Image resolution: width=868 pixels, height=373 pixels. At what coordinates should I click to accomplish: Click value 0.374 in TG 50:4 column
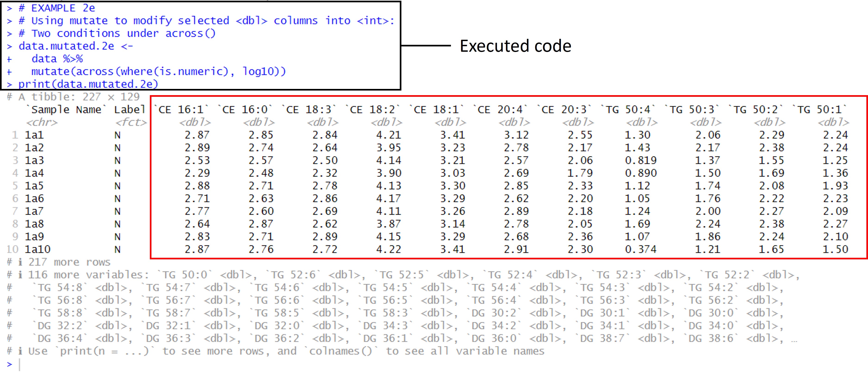(640, 249)
